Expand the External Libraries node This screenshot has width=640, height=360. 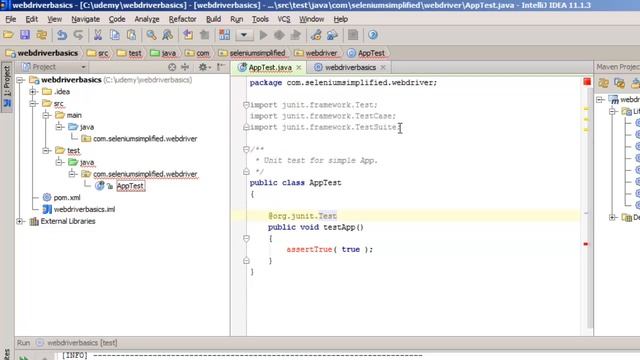20,221
